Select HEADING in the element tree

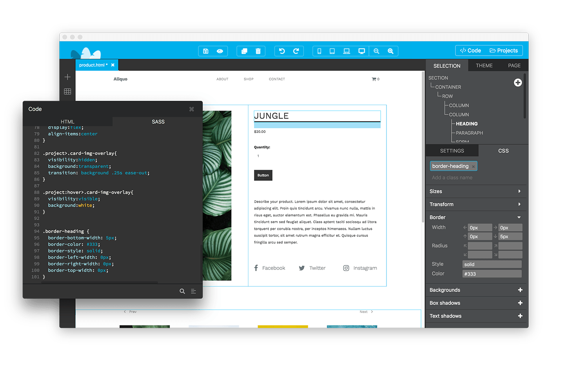(466, 124)
